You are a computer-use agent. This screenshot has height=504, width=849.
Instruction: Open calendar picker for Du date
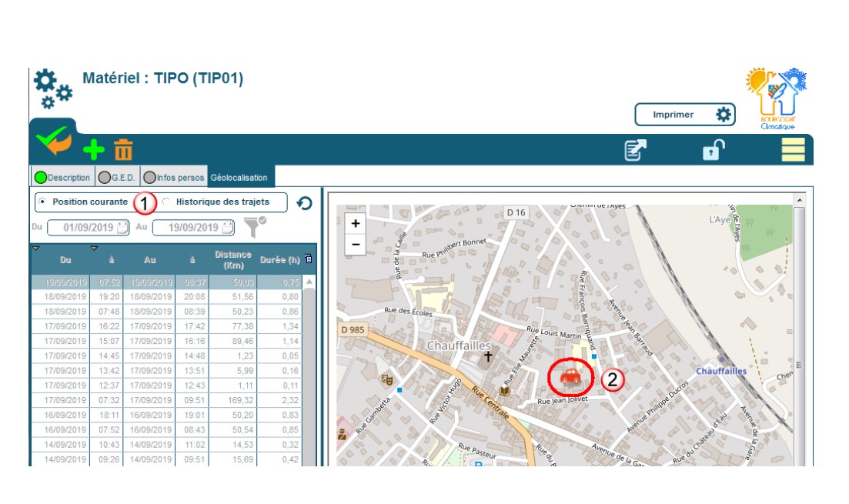point(122,227)
